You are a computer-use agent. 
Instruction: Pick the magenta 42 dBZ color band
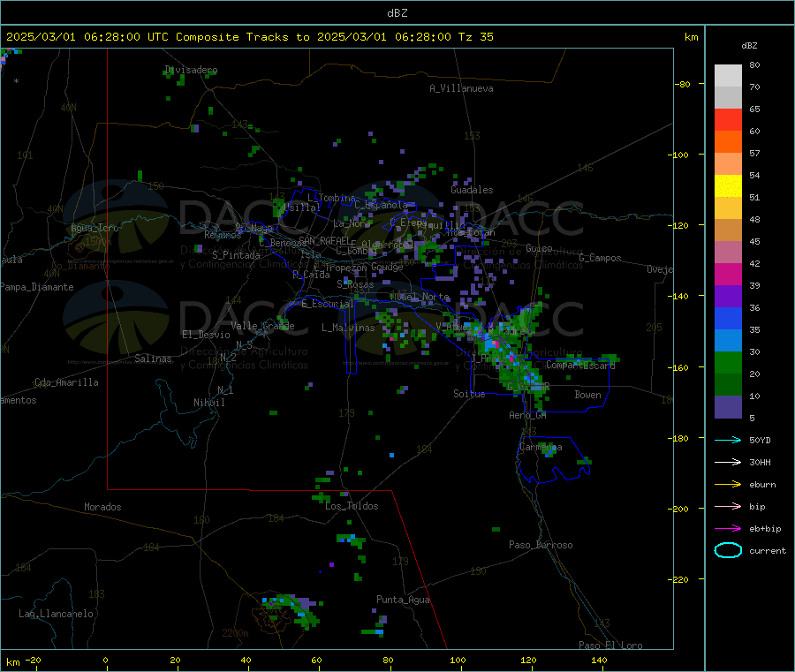point(728,274)
